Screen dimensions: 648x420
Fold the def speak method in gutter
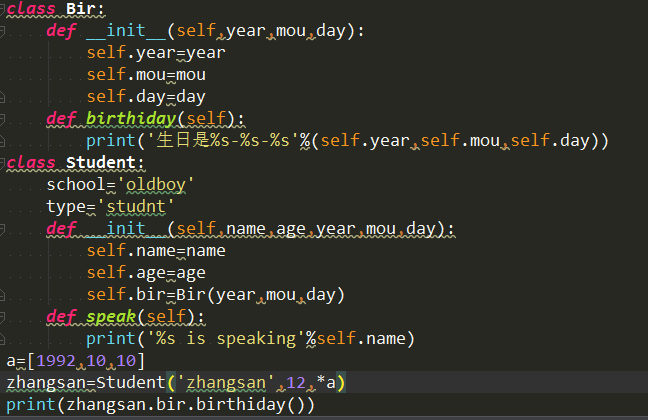click(x=2, y=317)
